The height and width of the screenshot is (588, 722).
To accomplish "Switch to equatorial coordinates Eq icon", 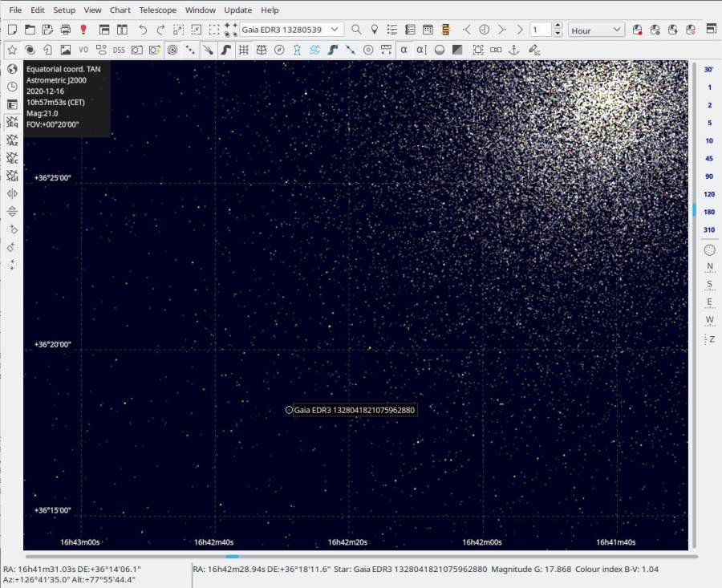I will 12,123.
